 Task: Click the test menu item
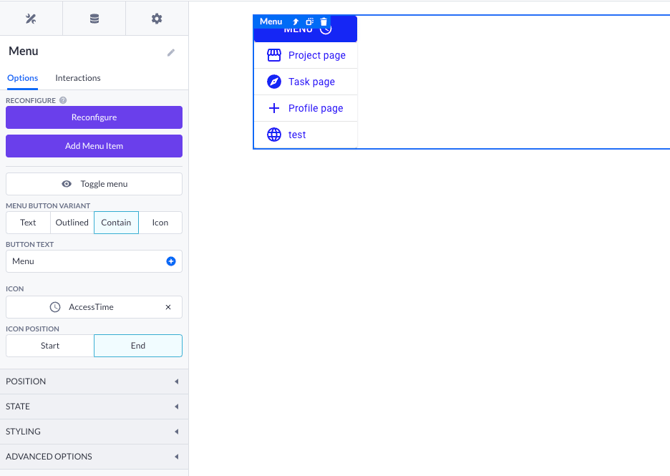point(306,135)
